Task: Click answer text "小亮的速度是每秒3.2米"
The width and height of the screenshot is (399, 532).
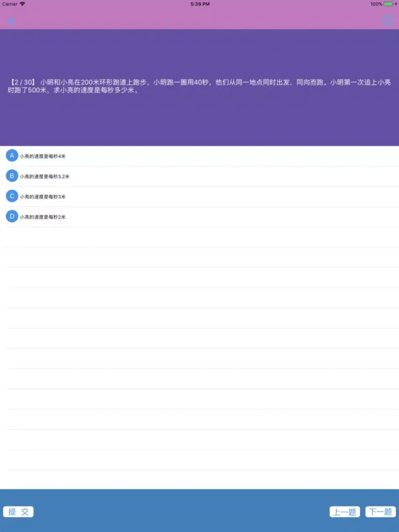Action: coord(45,177)
